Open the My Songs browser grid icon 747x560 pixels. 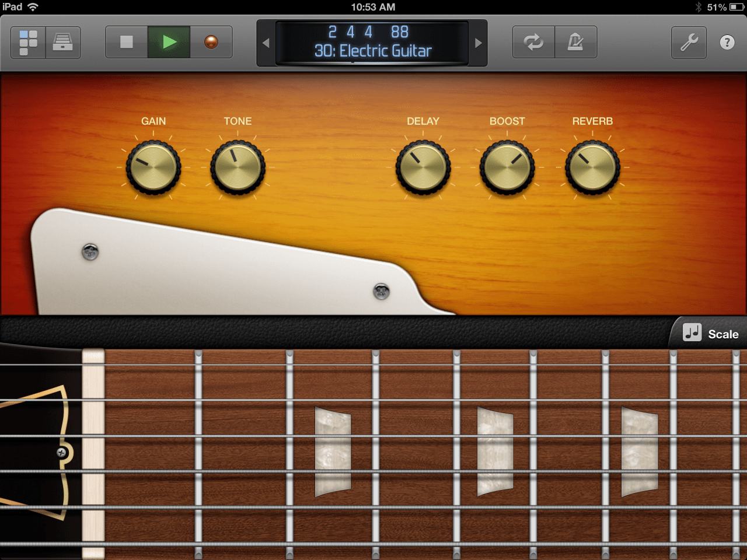tap(28, 43)
